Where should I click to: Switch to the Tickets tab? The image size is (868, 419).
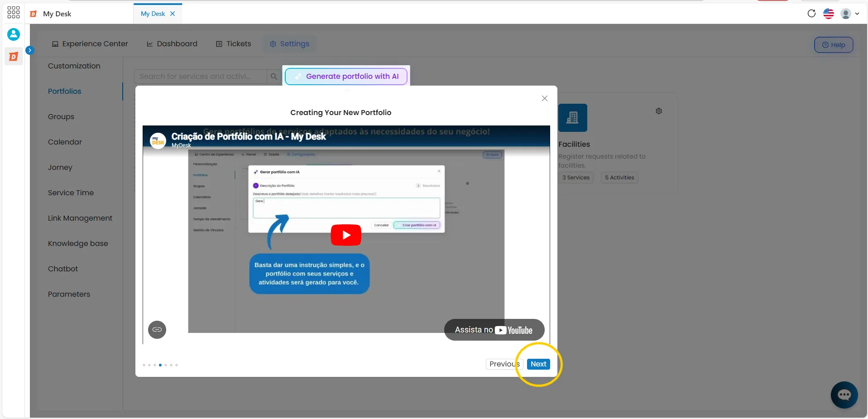coord(234,44)
